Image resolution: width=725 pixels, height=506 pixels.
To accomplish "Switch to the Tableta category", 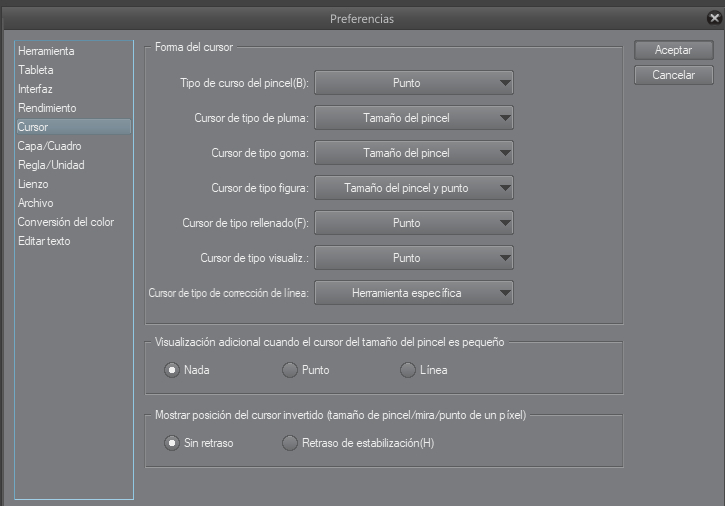I will 36,70.
